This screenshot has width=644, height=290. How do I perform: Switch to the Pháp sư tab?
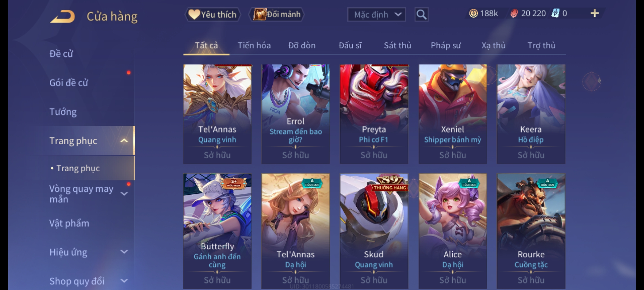445,45
